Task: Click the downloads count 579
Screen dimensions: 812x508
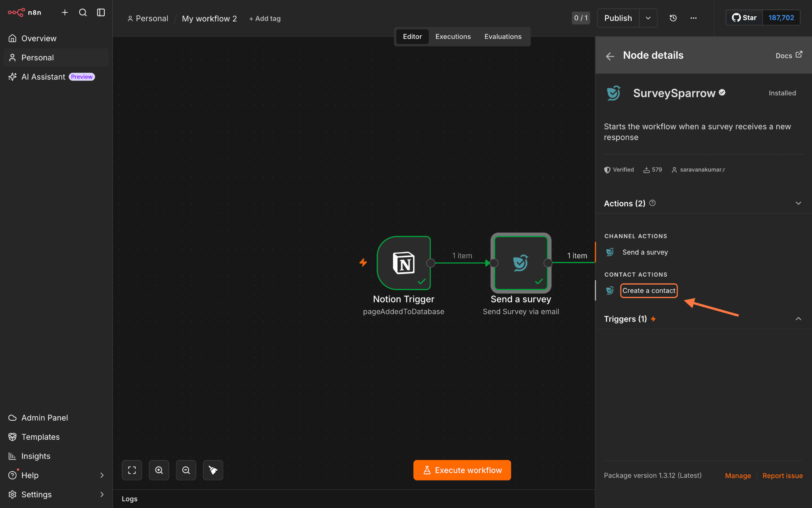Action: 653,169
